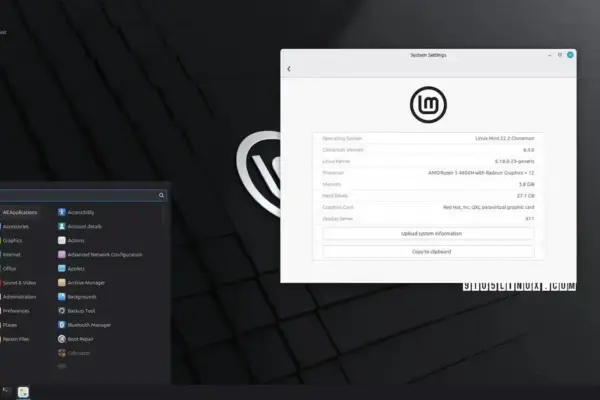This screenshot has width=600, height=400.
Task: Open Backgrounds settings
Action: pyautogui.click(x=77, y=297)
